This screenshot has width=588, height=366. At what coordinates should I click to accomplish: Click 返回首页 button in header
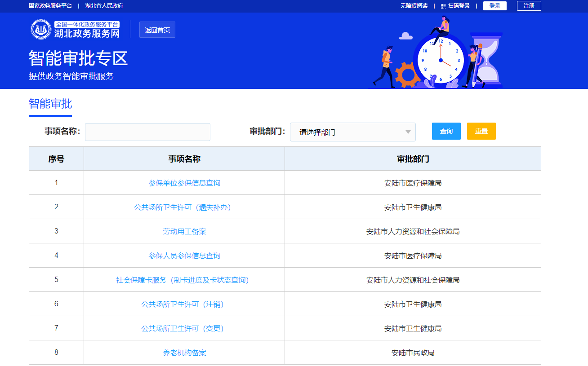[157, 30]
